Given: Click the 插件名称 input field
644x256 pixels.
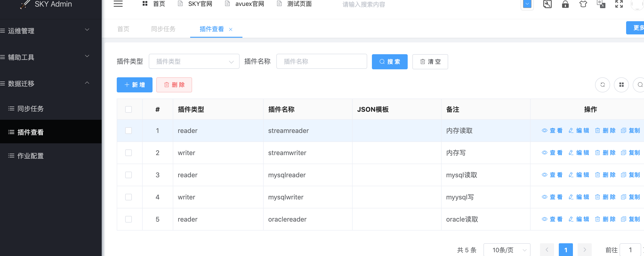Looking at the screenshot, I should pos(322,61).
